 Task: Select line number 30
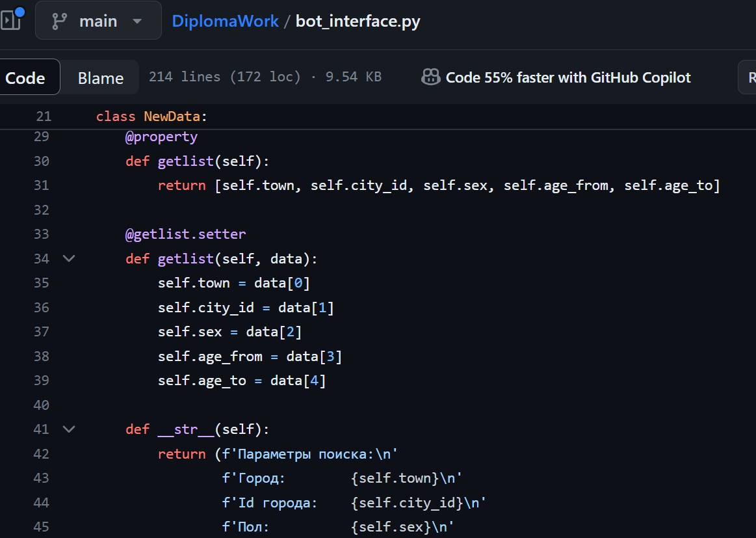point(42,161)
